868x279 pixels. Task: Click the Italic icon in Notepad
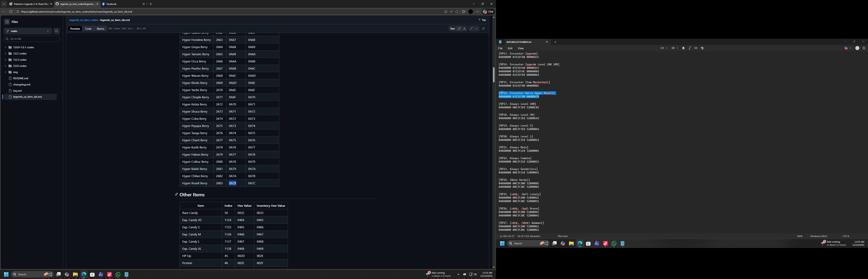(689, 48)
